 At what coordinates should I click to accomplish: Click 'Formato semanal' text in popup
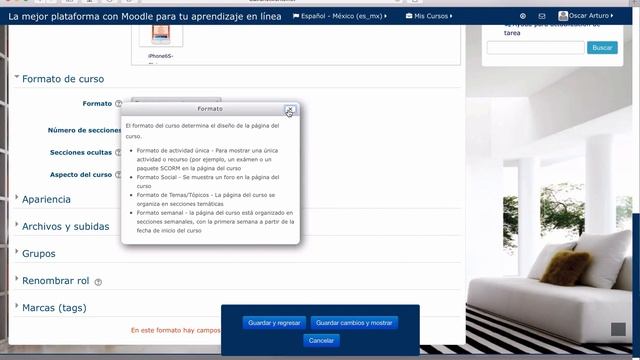160,213
